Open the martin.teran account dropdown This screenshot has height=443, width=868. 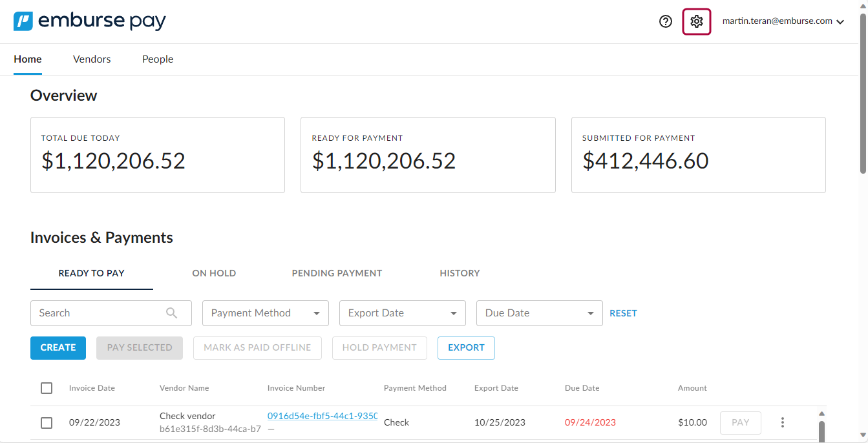(x=783, y=21)
